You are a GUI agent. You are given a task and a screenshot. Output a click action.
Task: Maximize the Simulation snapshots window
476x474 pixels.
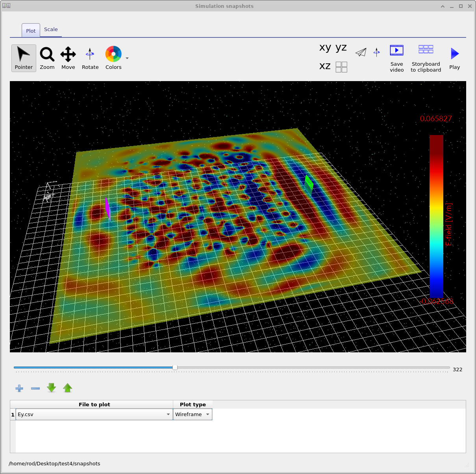[x=461, y=6]
